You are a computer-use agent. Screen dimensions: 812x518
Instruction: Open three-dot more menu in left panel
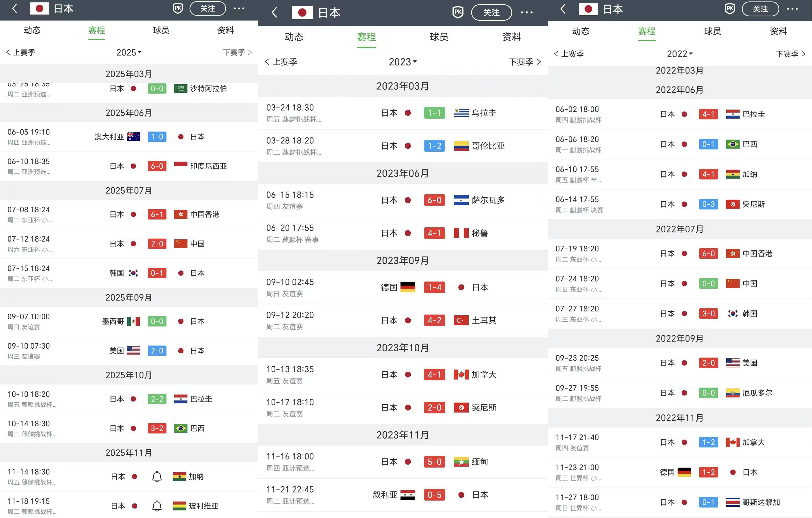click(x=239, y=8)
